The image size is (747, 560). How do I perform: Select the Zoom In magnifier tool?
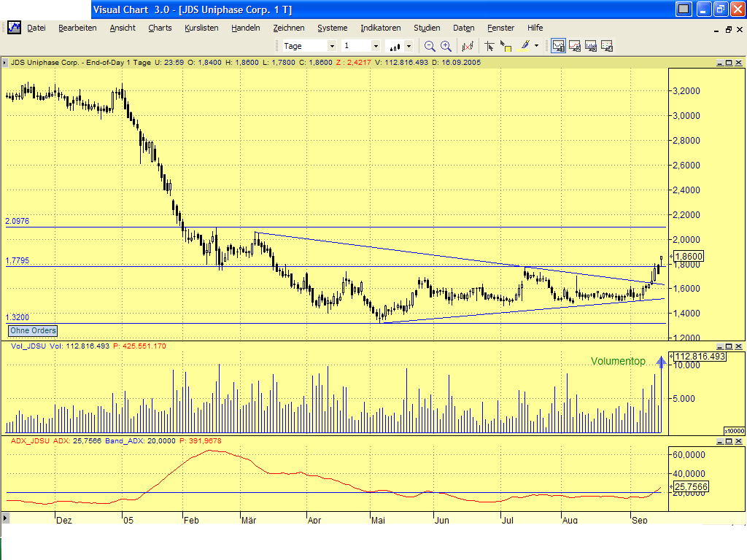(x=446, y=45)
